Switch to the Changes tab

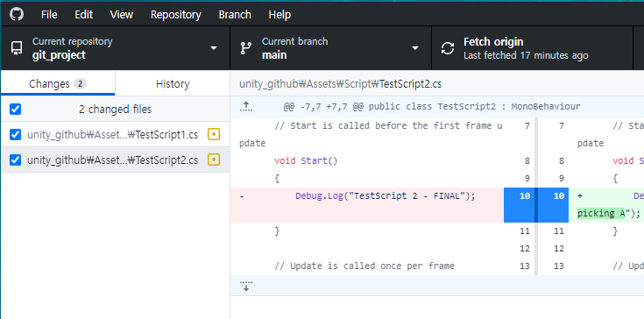[x=58, y=84]
